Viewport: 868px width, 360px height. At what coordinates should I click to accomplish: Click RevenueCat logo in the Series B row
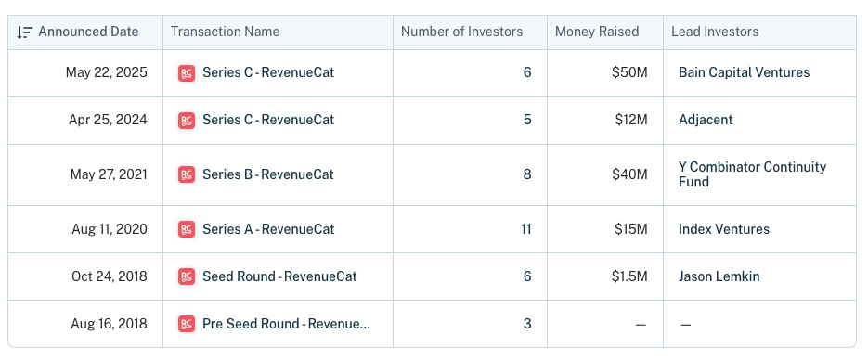point(187,174)
